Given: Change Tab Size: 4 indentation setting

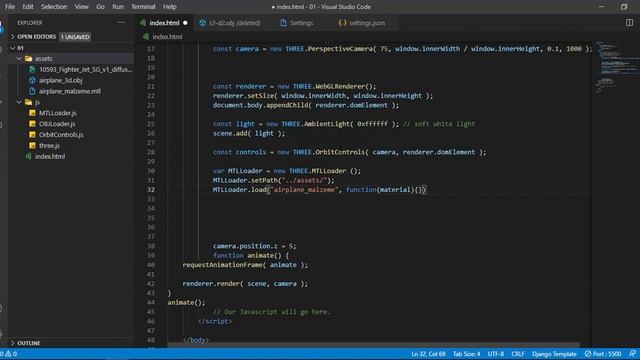Looking at the screenshot, I should pyautogui.click(x=467, y=354).
